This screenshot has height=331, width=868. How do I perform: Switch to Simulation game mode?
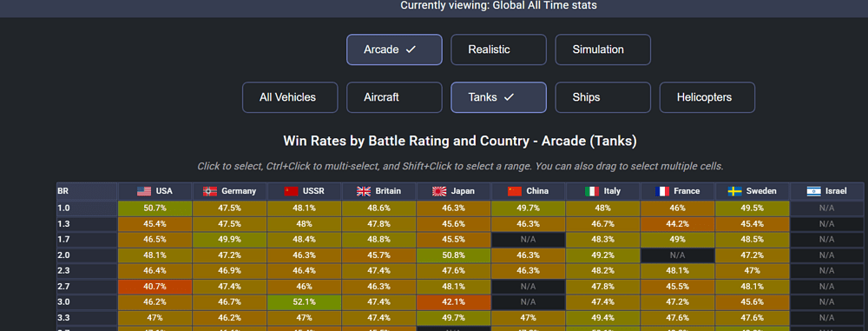603,50
